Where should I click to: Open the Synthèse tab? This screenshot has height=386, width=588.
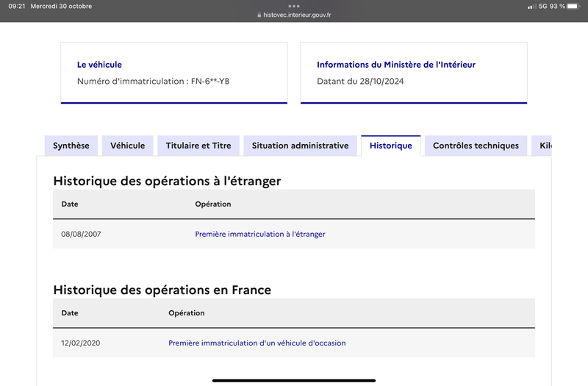coord(71,146)
